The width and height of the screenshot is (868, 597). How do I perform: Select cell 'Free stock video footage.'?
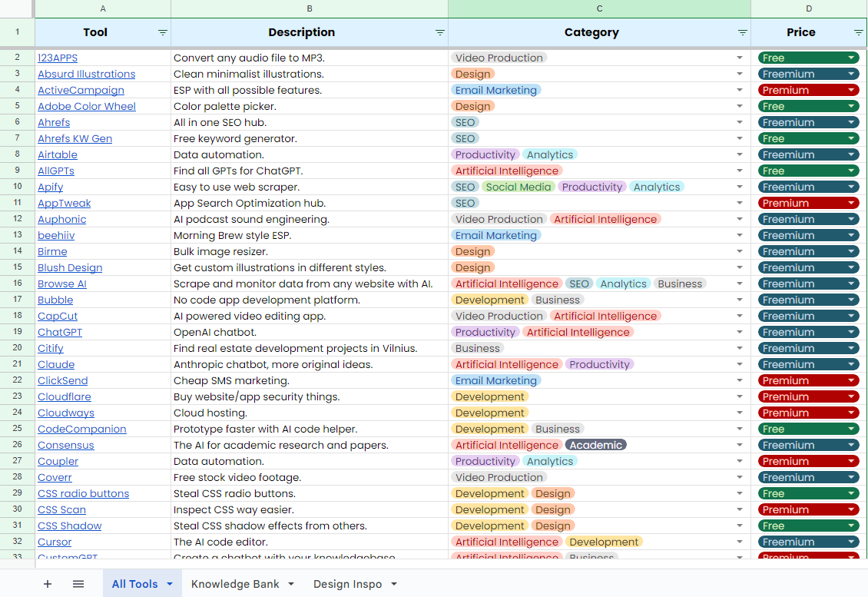[310, 477]
